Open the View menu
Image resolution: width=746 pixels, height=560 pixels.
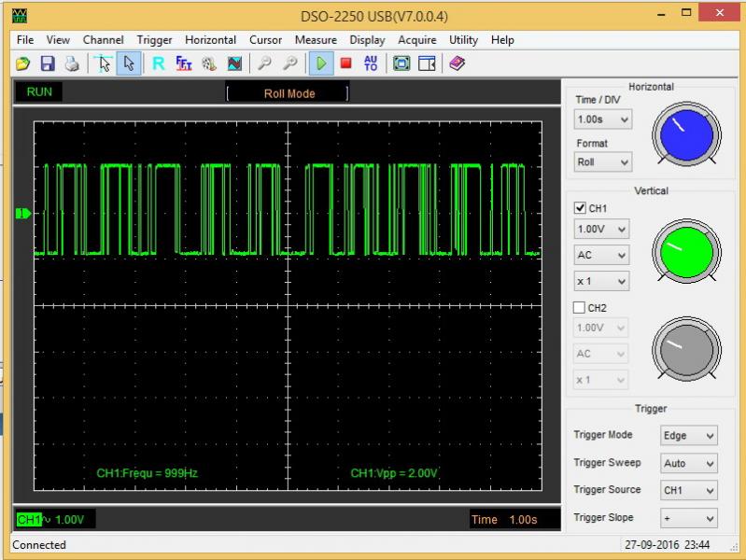click(58, 40)
